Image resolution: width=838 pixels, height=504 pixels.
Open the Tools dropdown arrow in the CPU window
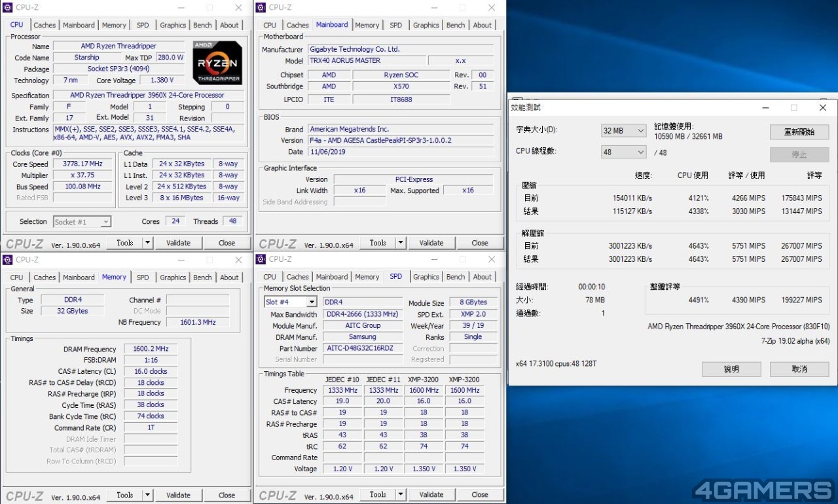coord(147,243)
